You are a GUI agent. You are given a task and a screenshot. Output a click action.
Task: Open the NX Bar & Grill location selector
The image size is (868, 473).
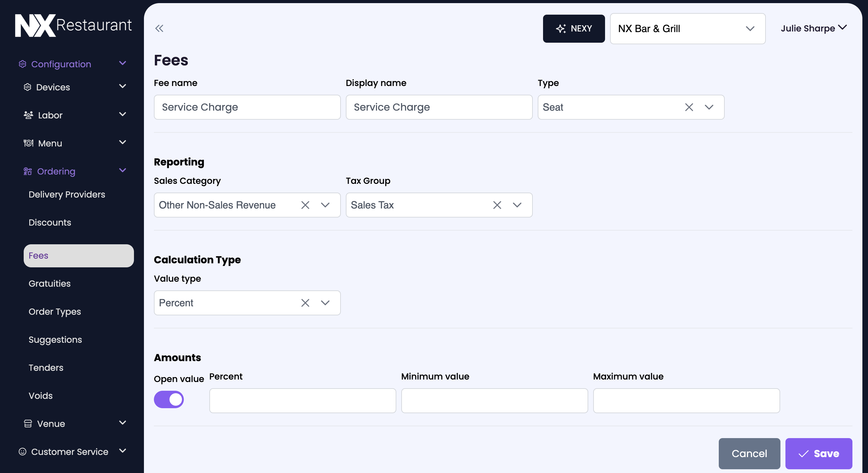[687, 29]
